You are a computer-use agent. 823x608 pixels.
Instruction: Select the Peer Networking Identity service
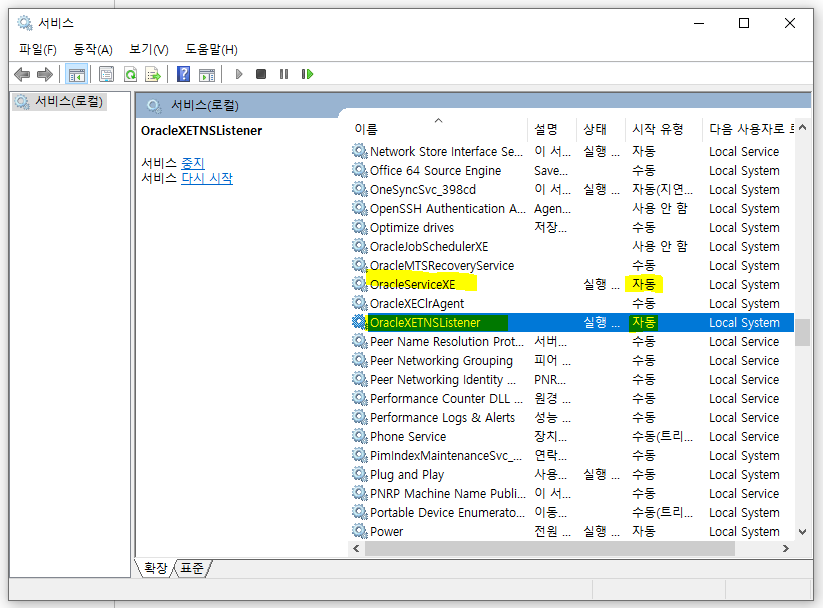(442, 379)
